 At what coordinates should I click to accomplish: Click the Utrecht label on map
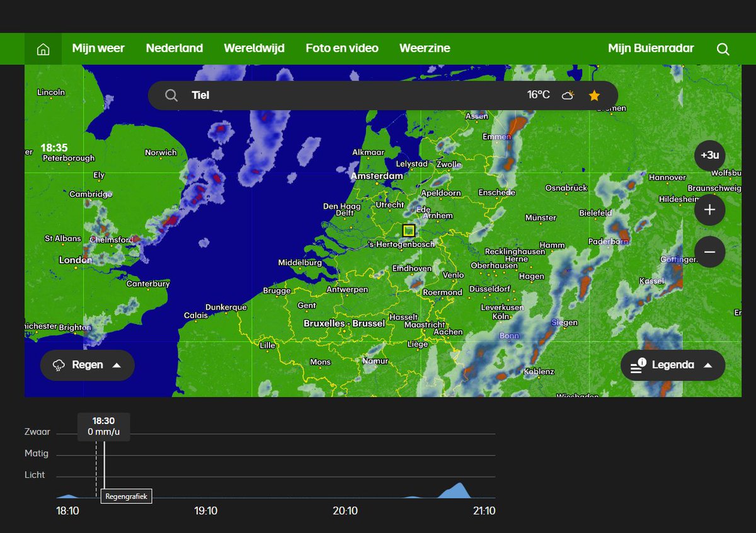pyautogui.click(x=389, y=205)
